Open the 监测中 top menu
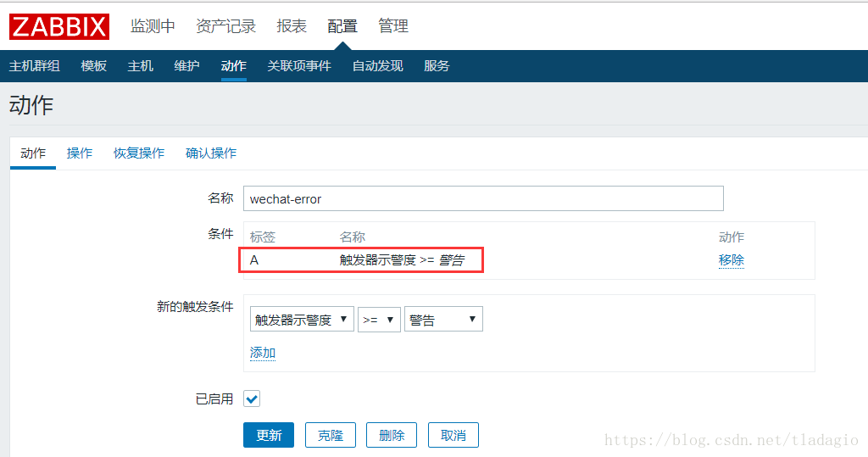868x457 pixels. click(153, 26)
